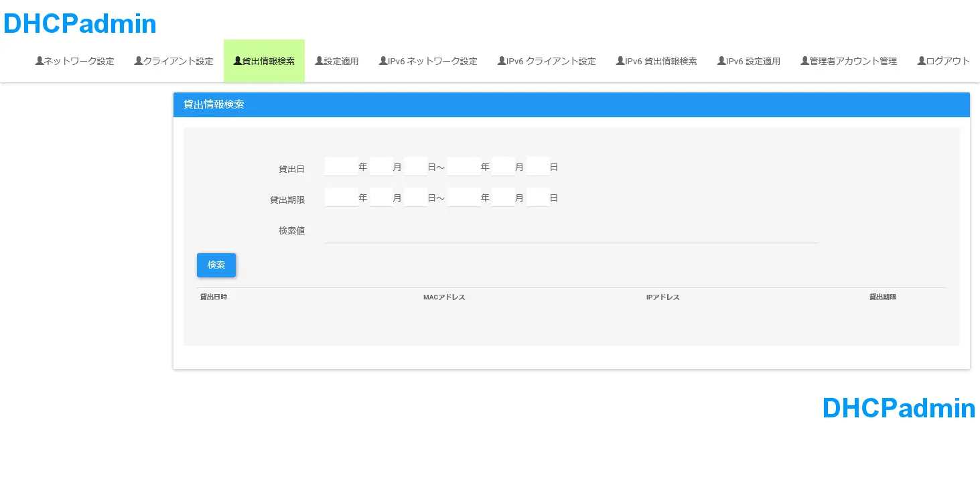The height and width of the screenshot is (483, 980).
Task: Click the 貸出期限 column header
Action: click(x=883, y=297)
